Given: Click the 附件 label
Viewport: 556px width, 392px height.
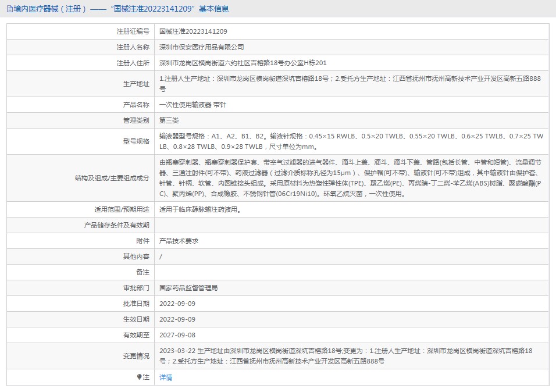Looking at the screenshot, I should (x=143, y=241).
